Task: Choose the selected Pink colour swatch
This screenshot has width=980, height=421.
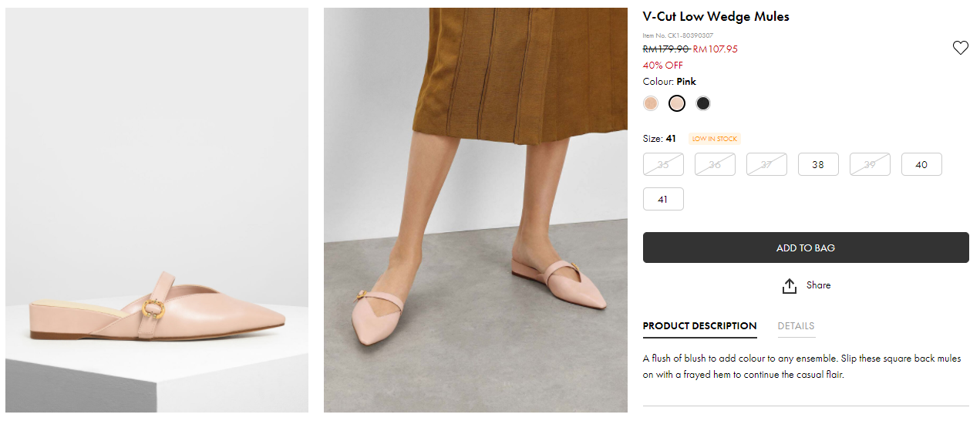Action: click(677, 103)
